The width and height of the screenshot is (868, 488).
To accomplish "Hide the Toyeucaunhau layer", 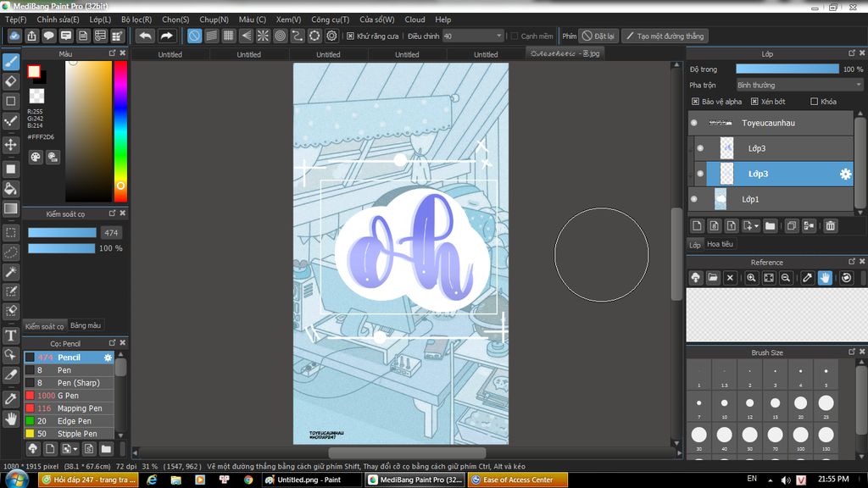I will (x=694, y=123).
